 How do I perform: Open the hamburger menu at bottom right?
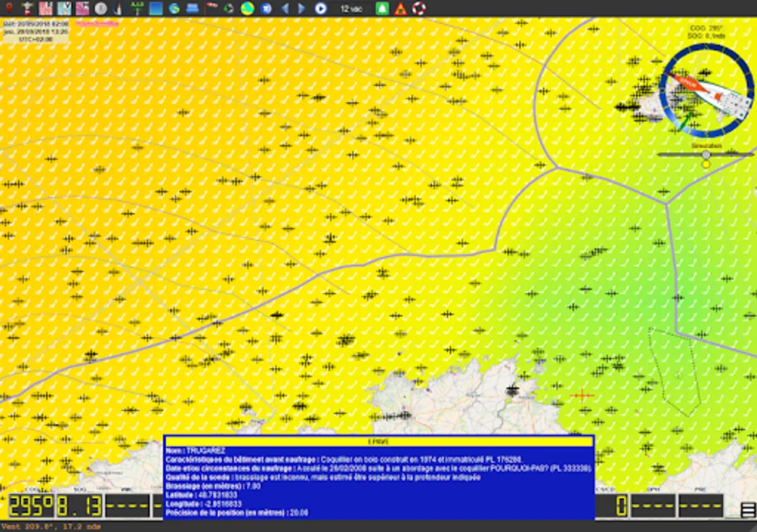coord(748,510)
